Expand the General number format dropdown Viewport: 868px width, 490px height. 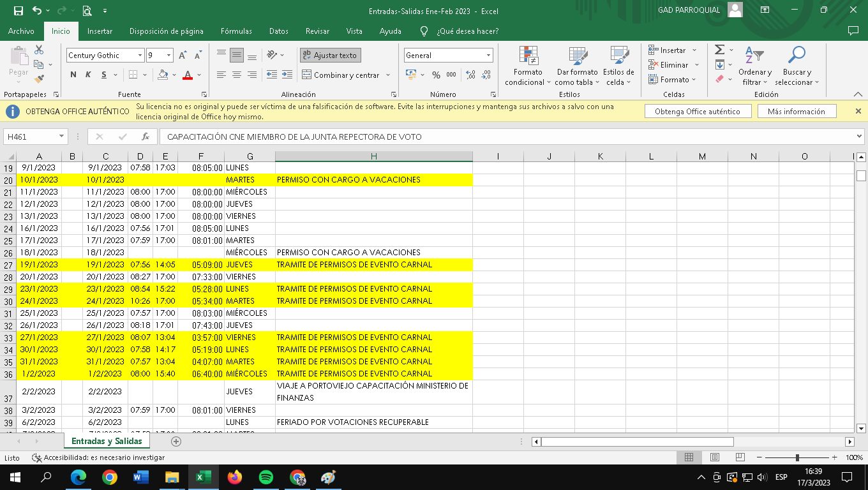(x=488, y=56)
